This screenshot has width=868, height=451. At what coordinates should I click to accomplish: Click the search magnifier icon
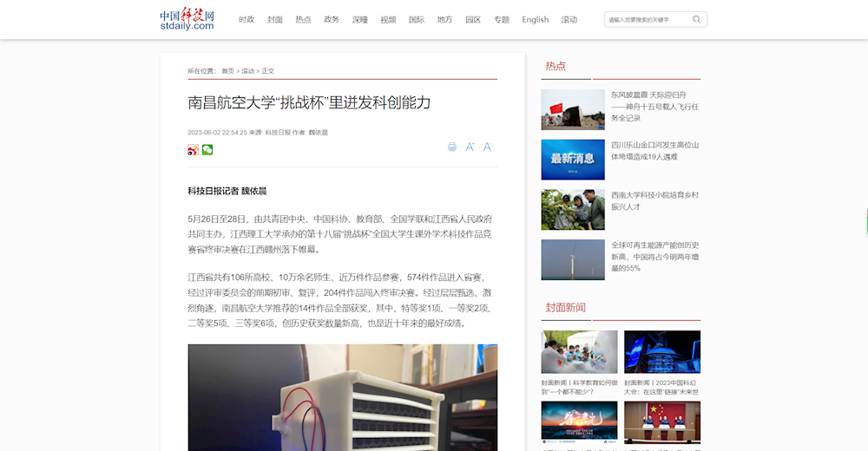pos(696,19)
